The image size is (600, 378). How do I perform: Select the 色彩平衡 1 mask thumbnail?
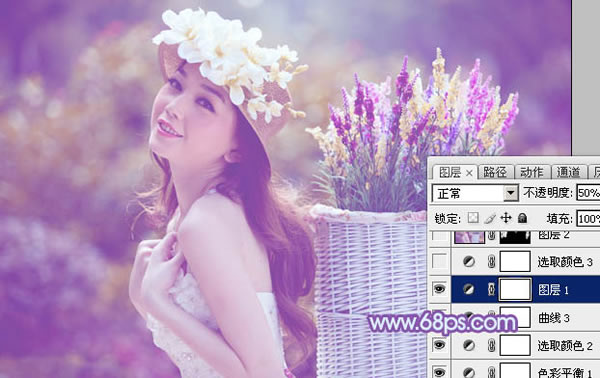[515, 370]
